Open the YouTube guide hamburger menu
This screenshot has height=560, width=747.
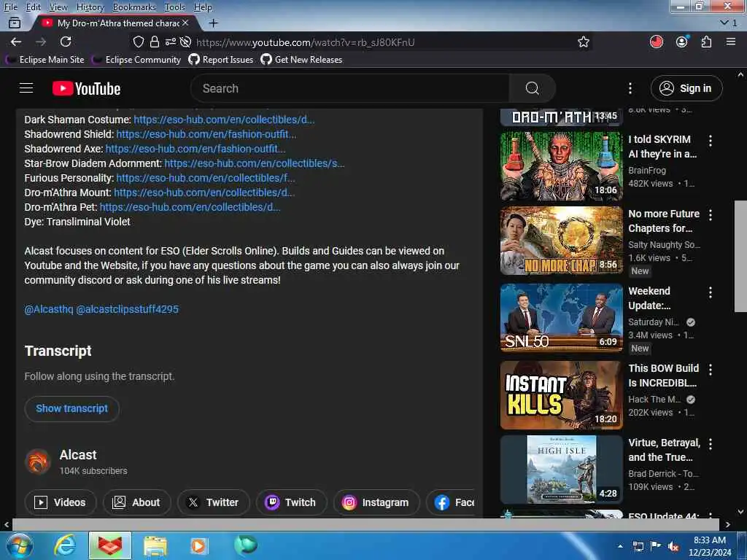click(x=26, y=88)
